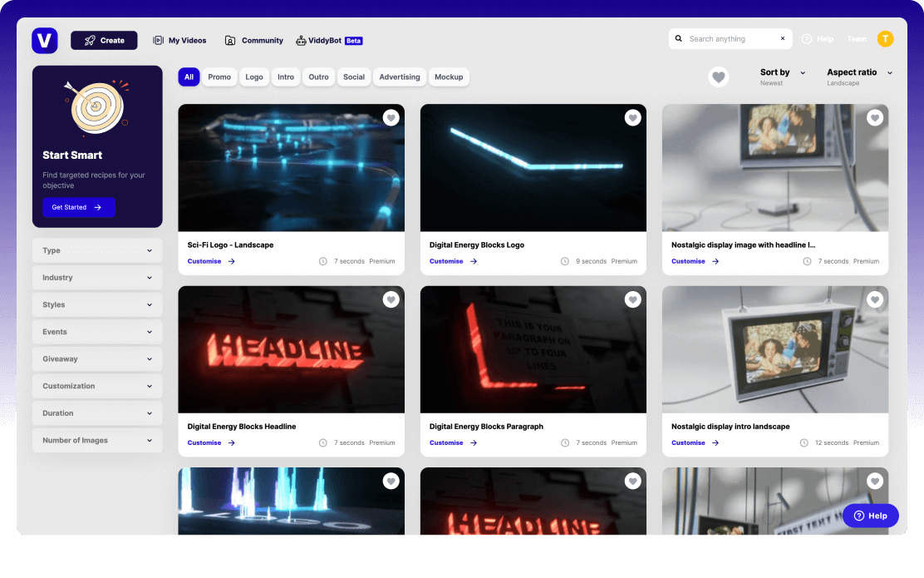Click the favorites heart filter button
Viewport: 924px width, 578px height.
[x=718, y=77]
